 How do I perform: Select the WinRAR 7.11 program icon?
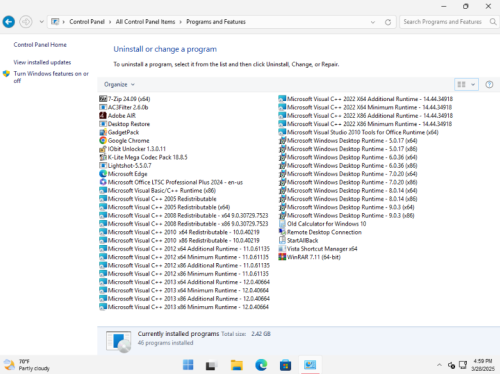tap(282, 257)
